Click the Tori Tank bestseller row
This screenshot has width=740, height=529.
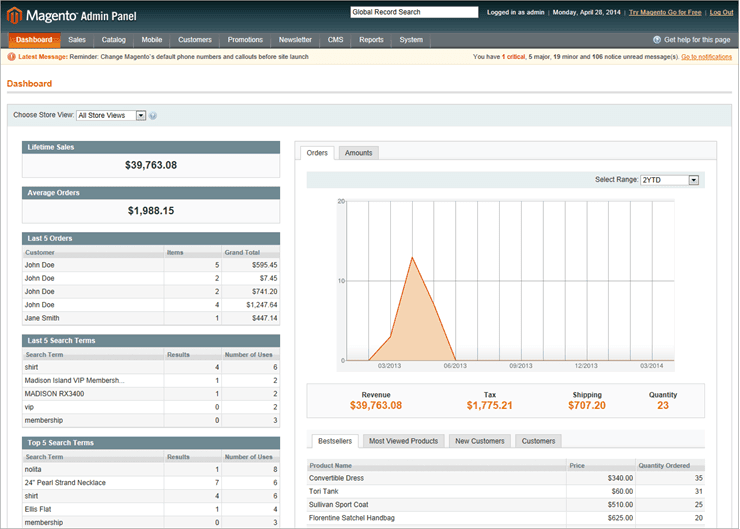tap(506, 491)
